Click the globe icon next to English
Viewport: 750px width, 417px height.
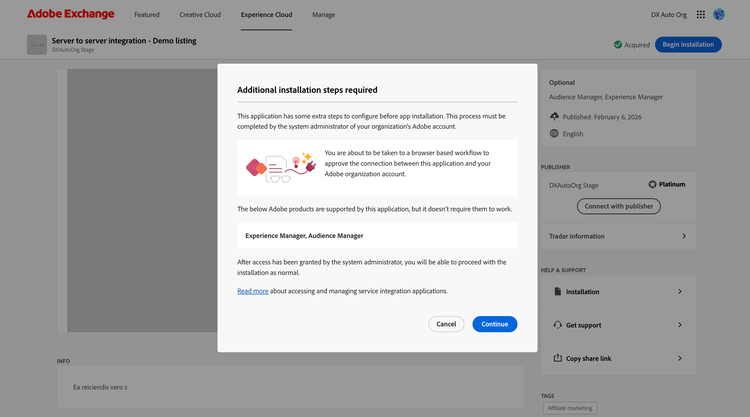[554, 133]
